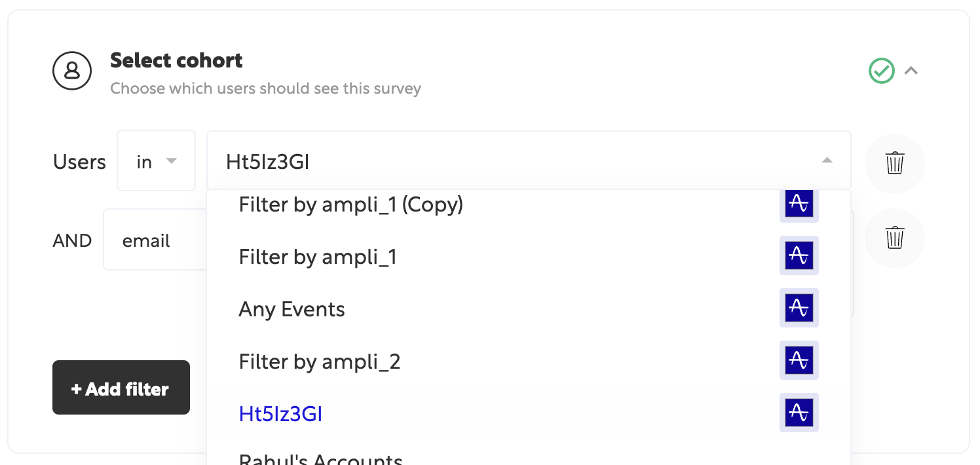The image size is (980, 465).
Task: Delete the Users cohort filter row
Action: [894, 162]
